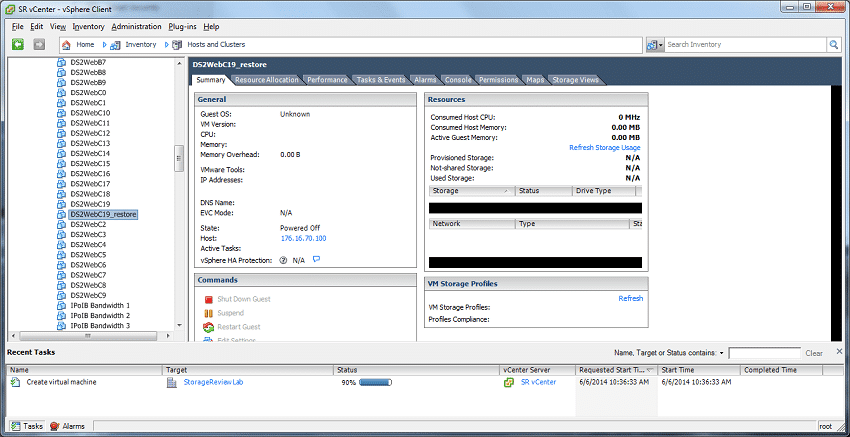Select the DS2WebC16 VM icon
Viewport: 850px width, 437px height.
pyautogui.click(x=61, y=174)
